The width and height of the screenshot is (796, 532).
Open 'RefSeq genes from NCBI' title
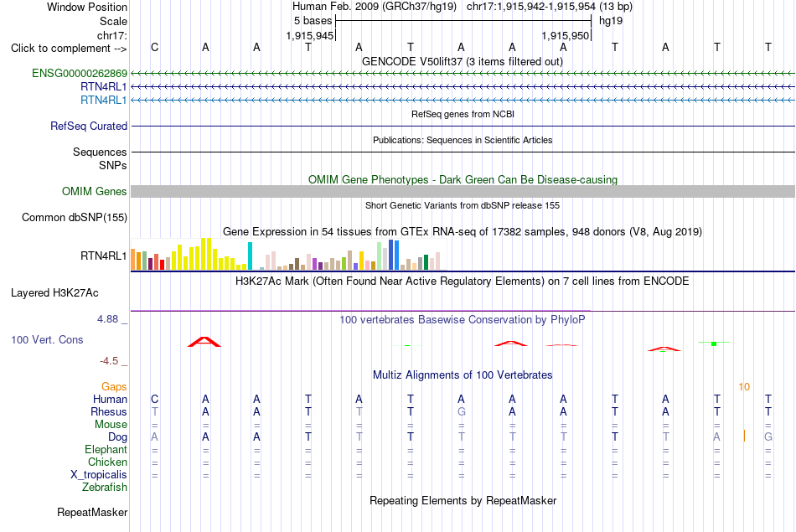click(463, 114)
